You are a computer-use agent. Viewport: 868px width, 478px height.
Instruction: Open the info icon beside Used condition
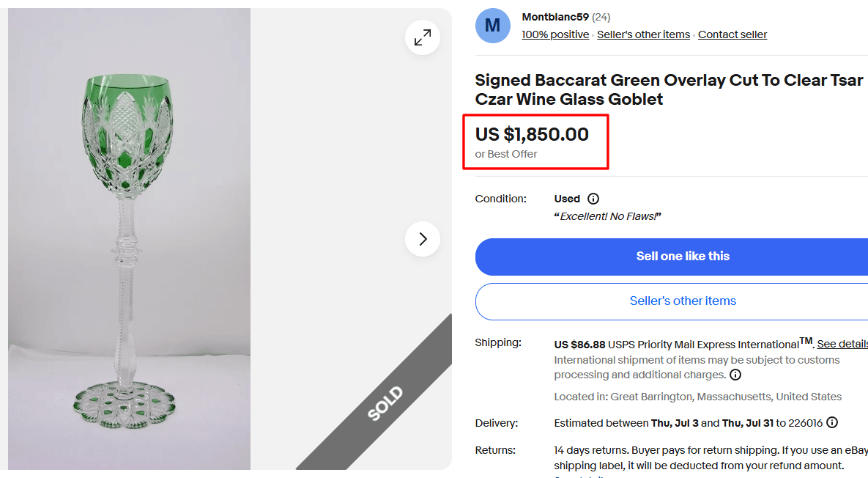(x=593, y=199)
